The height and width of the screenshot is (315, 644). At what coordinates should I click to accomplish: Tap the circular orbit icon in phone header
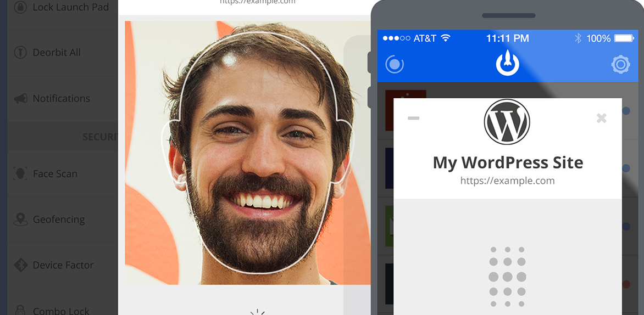pos(395,64)
